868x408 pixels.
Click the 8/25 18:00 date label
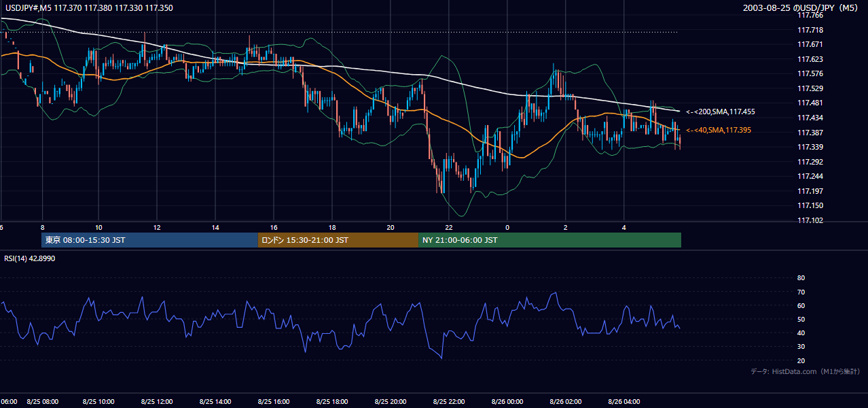[333, 402]
